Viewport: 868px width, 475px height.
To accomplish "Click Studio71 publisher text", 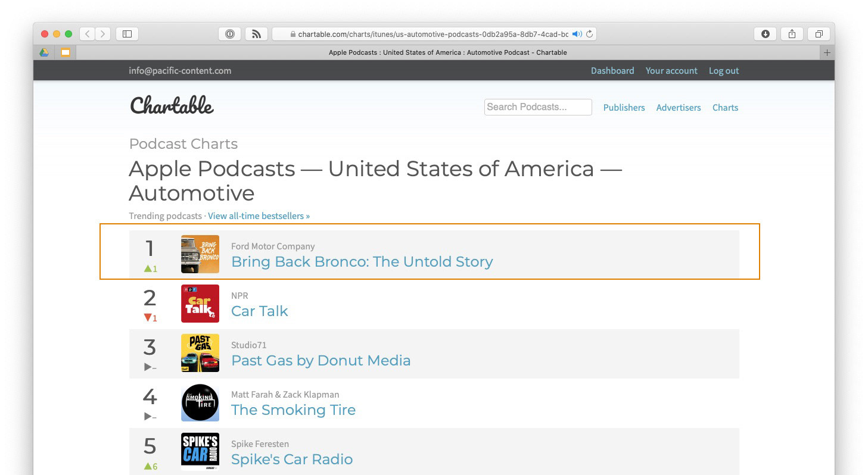I will (248, 345).
